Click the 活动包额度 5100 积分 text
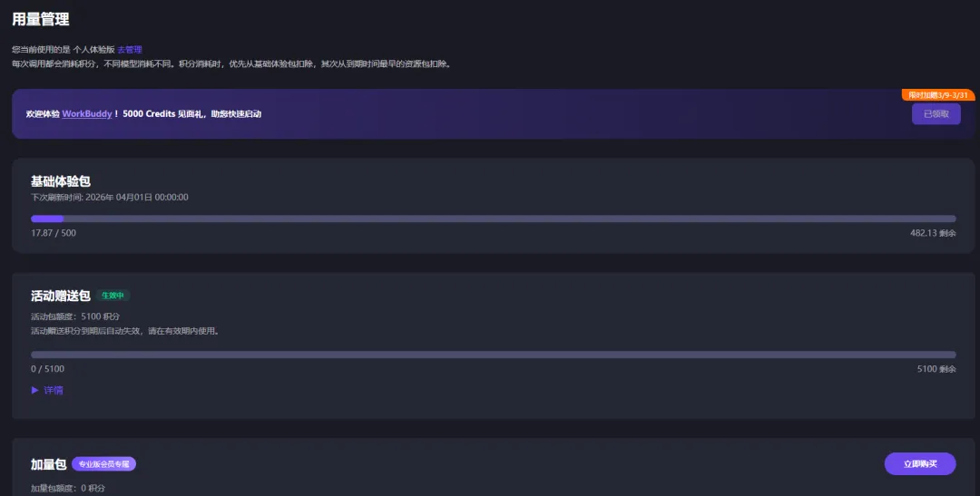Image resolution: width=980 pixels, height=496 pixels. point(75,316)
